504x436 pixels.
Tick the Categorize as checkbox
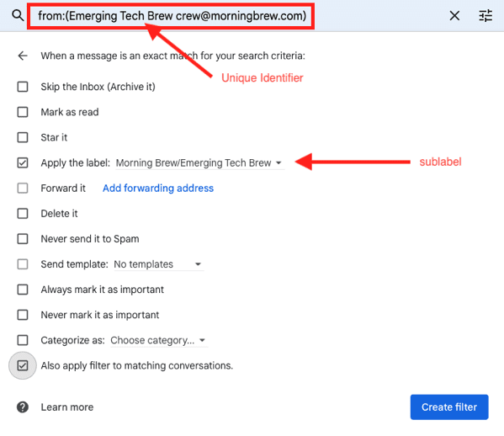[x=23, y=340]
